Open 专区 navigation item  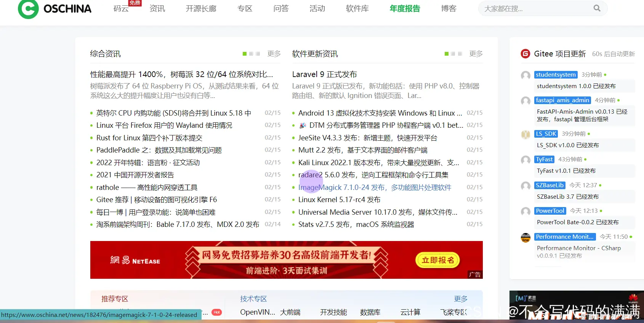[245, 8]
